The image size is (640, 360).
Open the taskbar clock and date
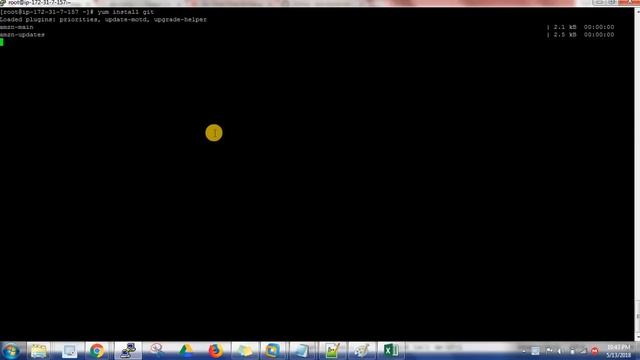click(x=619, y=351)
